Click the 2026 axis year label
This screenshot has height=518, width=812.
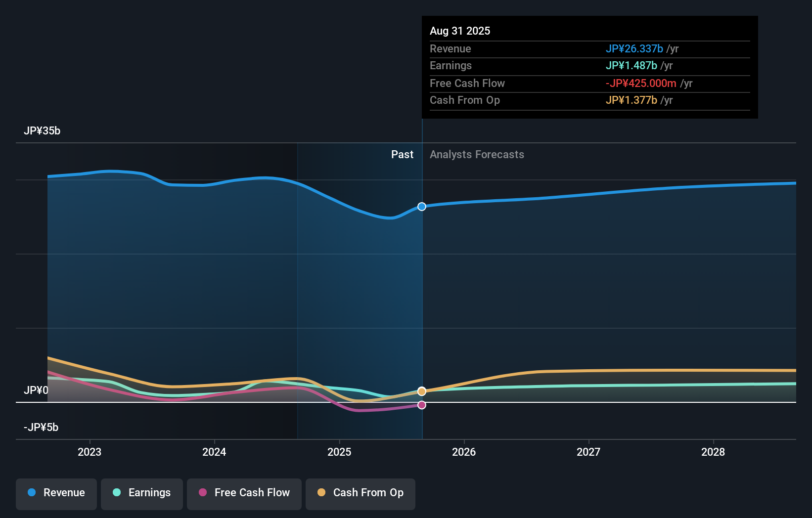pyautogui.click(x=464, y=452)
